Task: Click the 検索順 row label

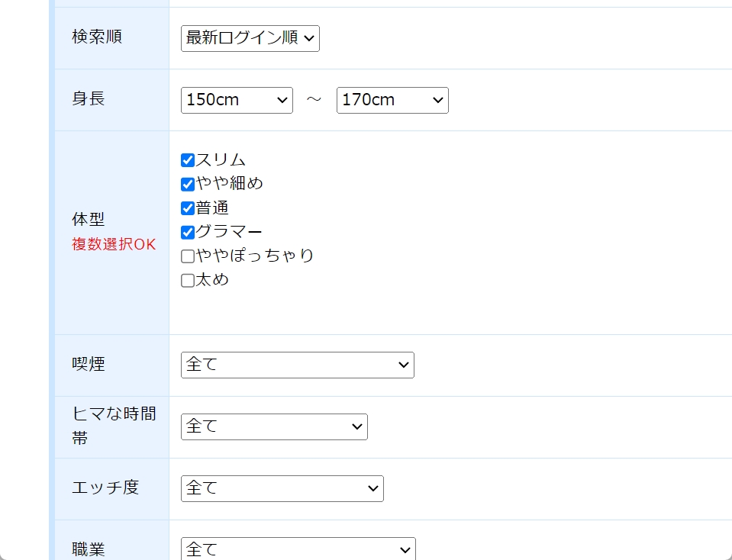Action: point(97,37)
